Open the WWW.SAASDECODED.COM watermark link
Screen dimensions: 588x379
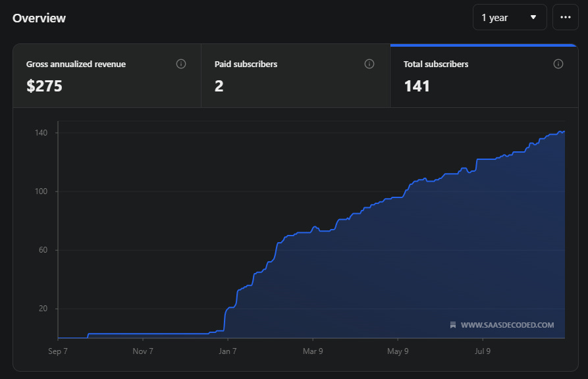coord(507,325)
